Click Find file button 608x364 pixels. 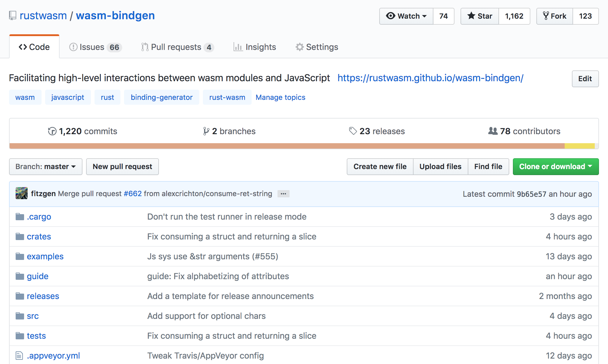coord(488,167)
